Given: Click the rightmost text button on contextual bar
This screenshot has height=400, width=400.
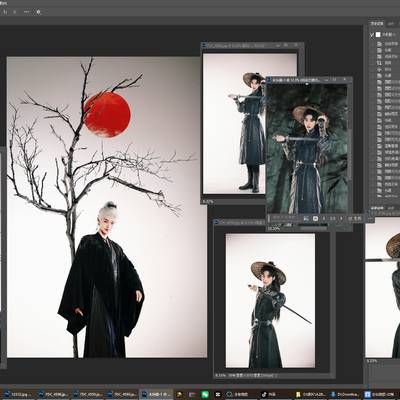Looking at the screenshot, I should pos(355,219).
